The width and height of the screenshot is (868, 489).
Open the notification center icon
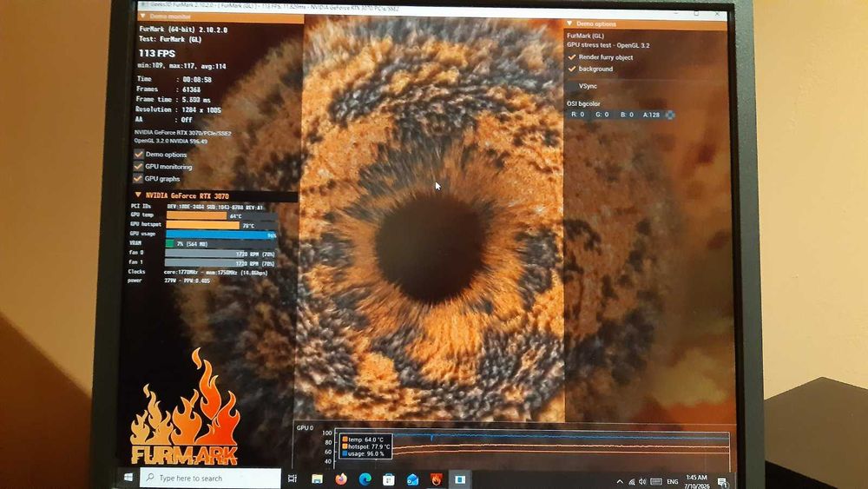pyautogui.click(x=722, y=482)
